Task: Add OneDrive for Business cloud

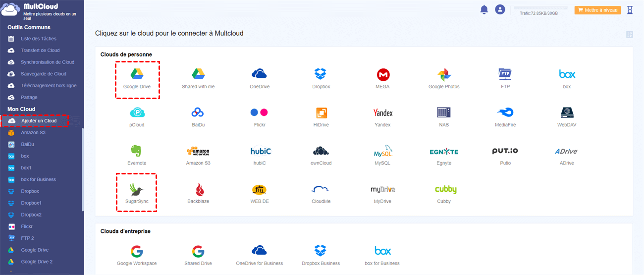Action: 260,251
